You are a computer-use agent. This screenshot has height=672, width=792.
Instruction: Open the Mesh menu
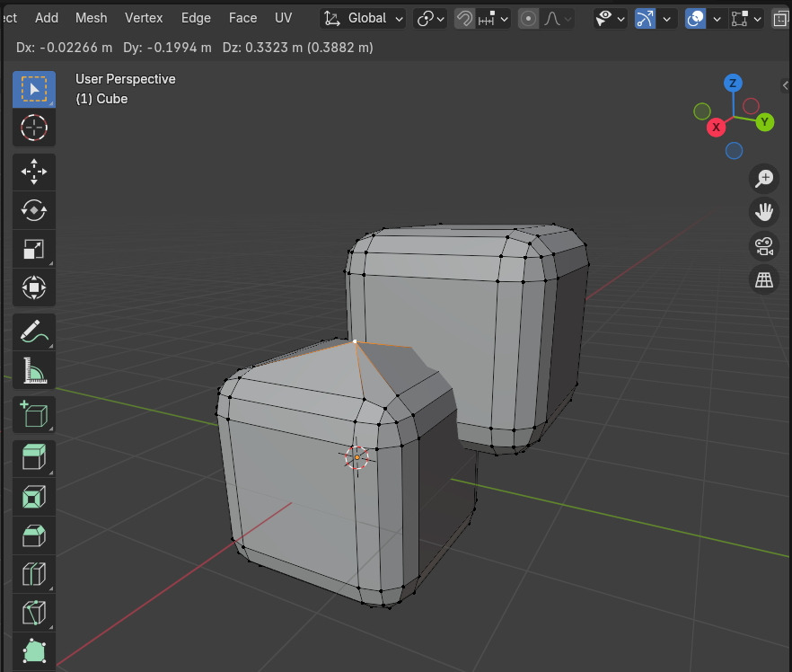pos(91,18)
